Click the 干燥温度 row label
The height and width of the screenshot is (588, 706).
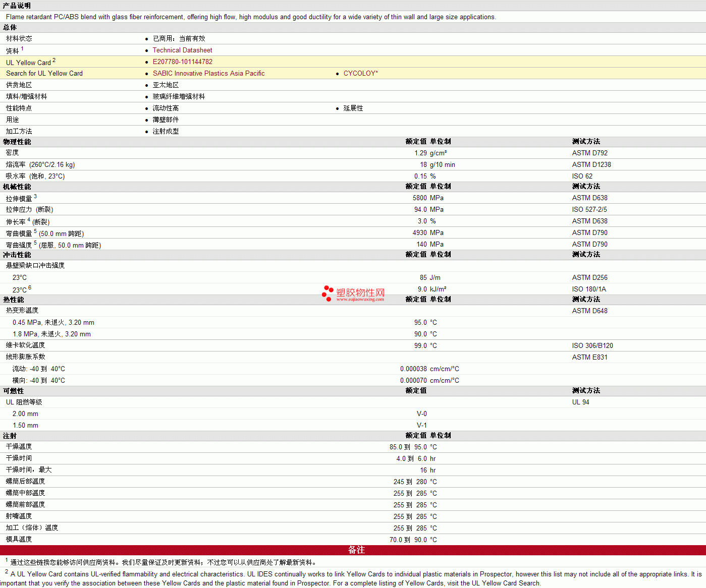tap(19, 446)
